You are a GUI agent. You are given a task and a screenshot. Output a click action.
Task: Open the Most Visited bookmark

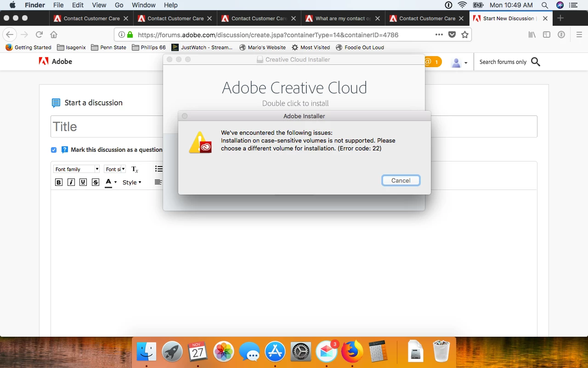(x=311, y=47)
